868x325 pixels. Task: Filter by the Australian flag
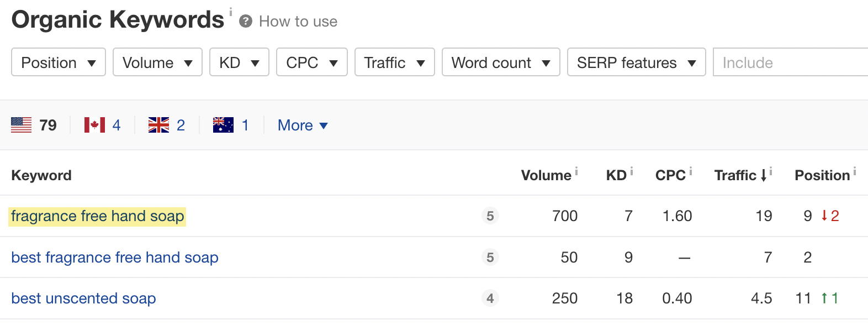[222, 125]
